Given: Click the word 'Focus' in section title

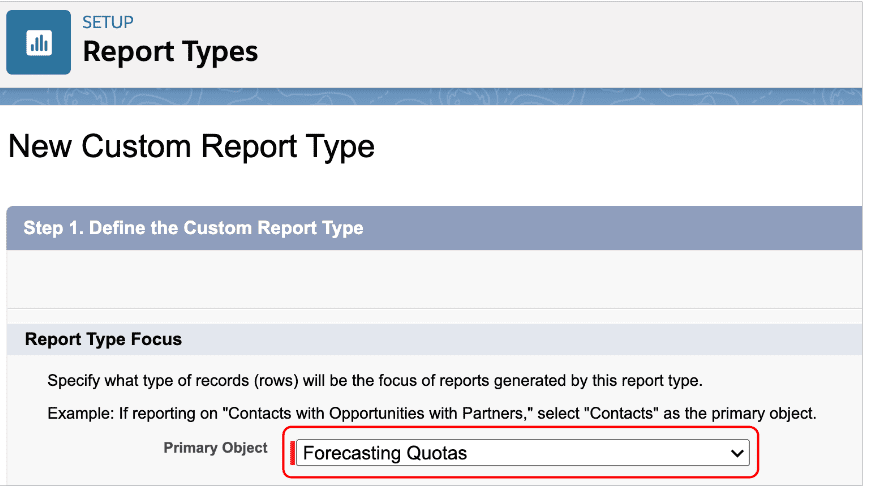Looking at the screenshot, I should pos(157,339).
